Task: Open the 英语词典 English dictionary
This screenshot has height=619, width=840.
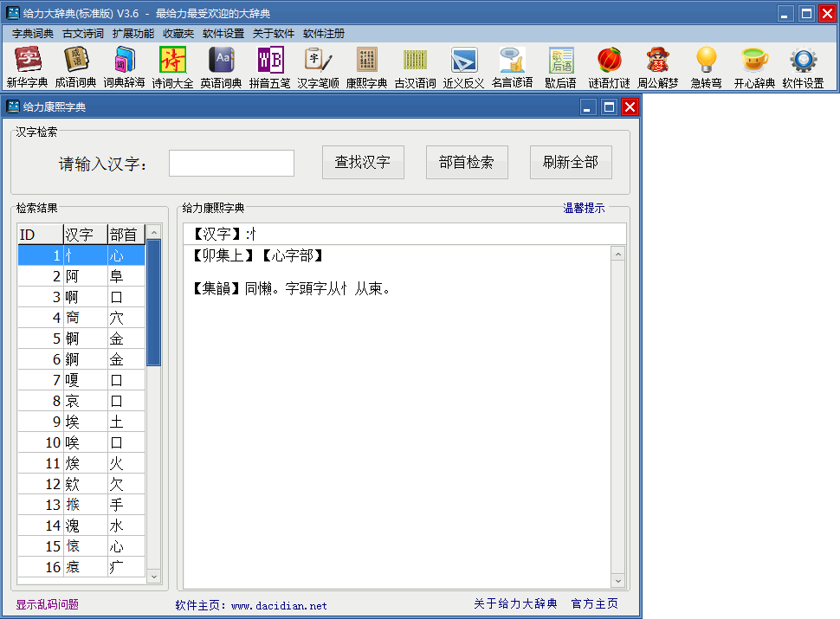Action: point(221,68)
